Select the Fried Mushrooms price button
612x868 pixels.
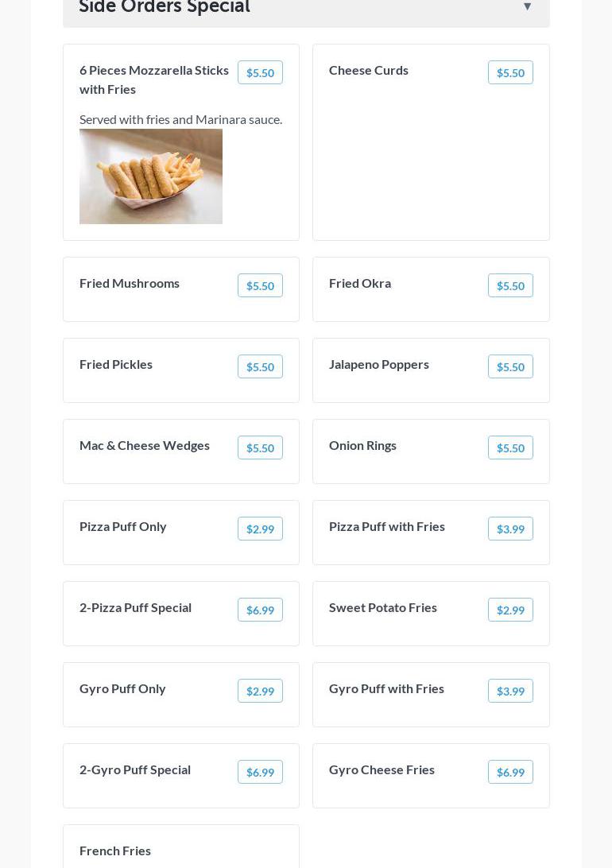[260, 285]
